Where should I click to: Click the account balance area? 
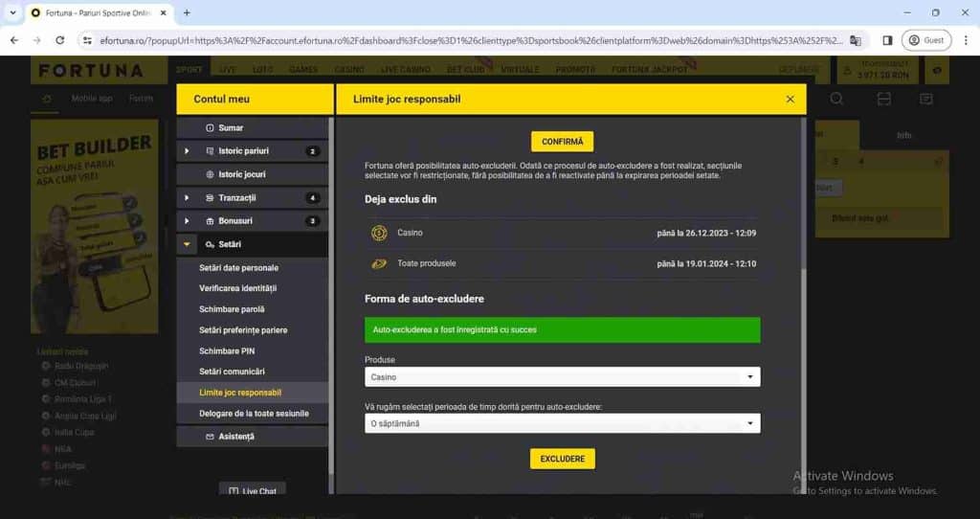[x=877, y=70]
